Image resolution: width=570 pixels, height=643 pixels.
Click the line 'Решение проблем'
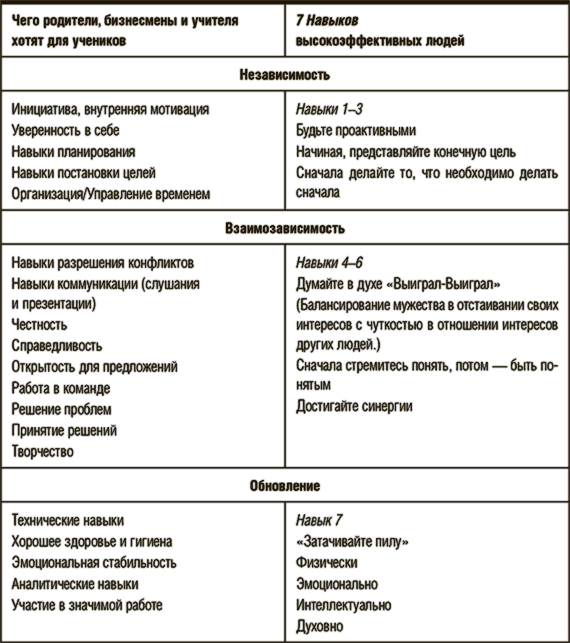click(62, 409)
